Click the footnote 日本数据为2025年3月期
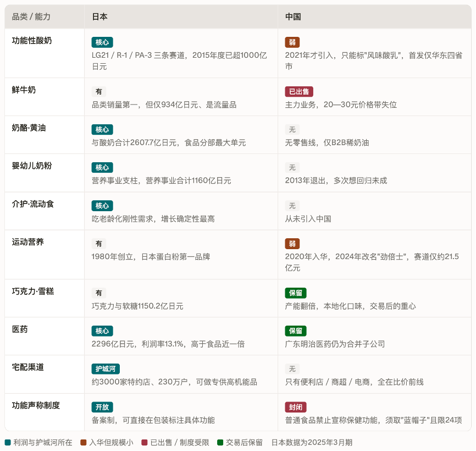Image resolution: width=476 pixels, height=451 pixels. 312,443
